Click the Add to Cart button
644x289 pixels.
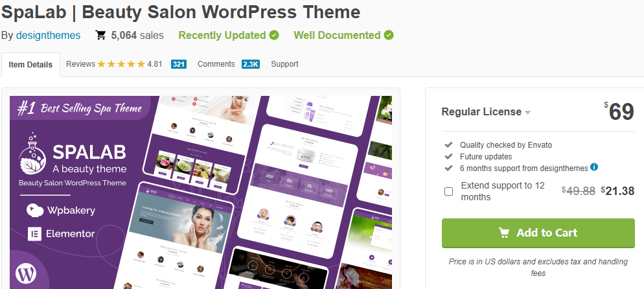(x=538, y=233)
